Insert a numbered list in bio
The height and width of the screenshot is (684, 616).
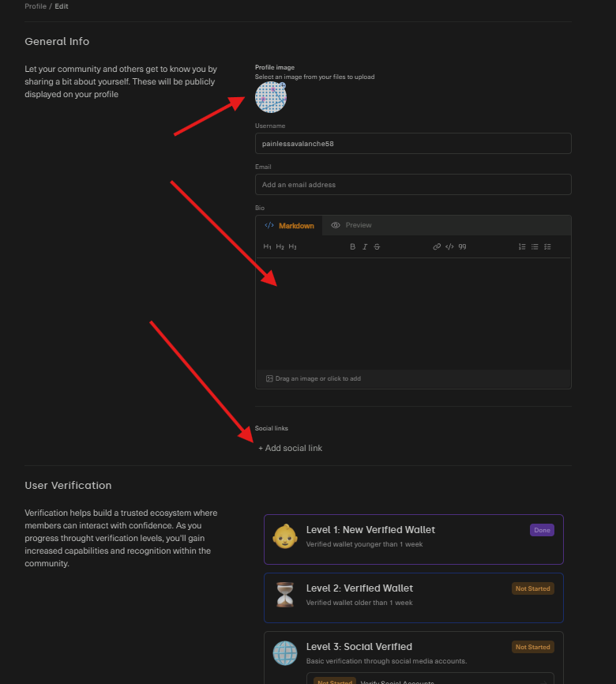point(522,247)
